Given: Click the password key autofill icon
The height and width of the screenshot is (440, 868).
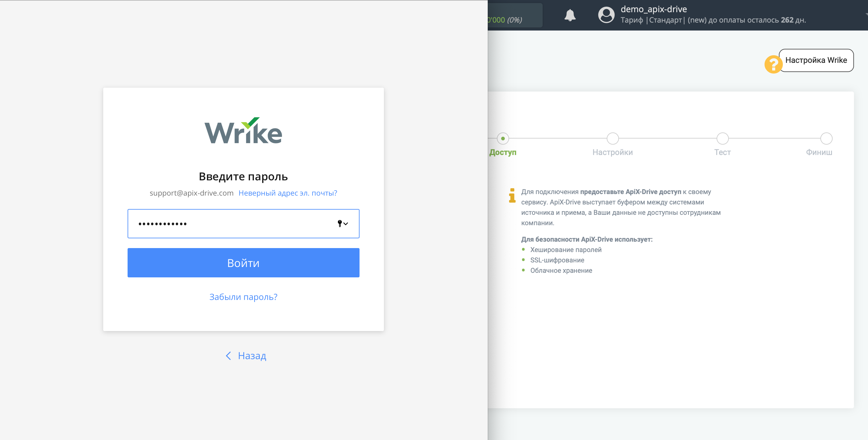Looking at the screenshot, I should click(x=343, y=223).
